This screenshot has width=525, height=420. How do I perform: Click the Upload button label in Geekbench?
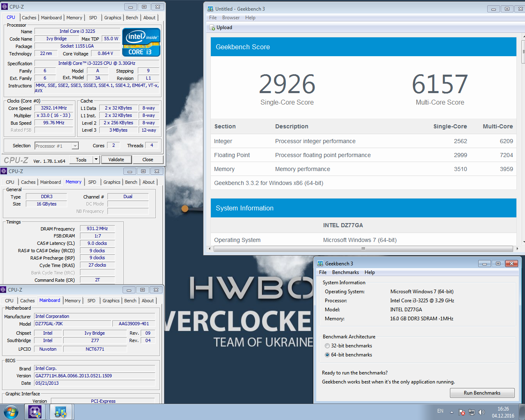point(224,27)
